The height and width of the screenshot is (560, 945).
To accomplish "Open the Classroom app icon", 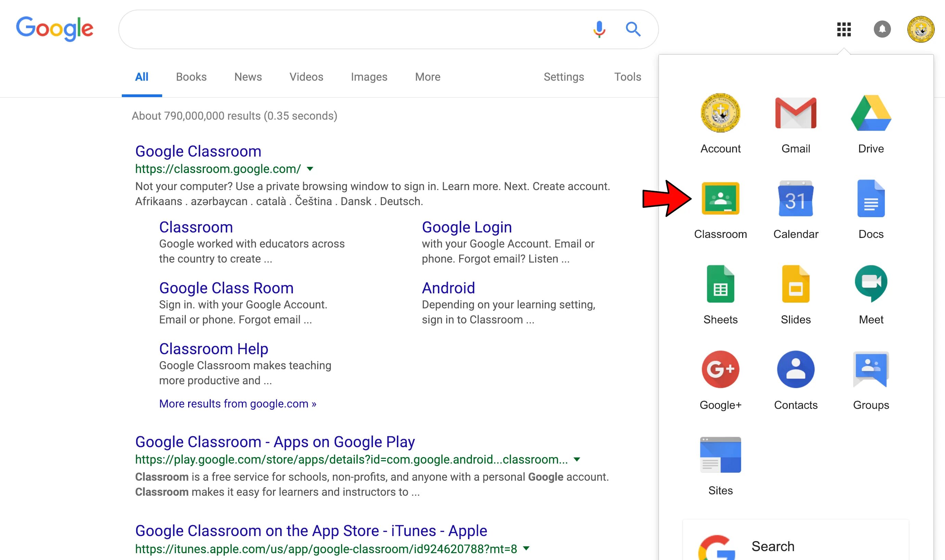I will 720,199.
